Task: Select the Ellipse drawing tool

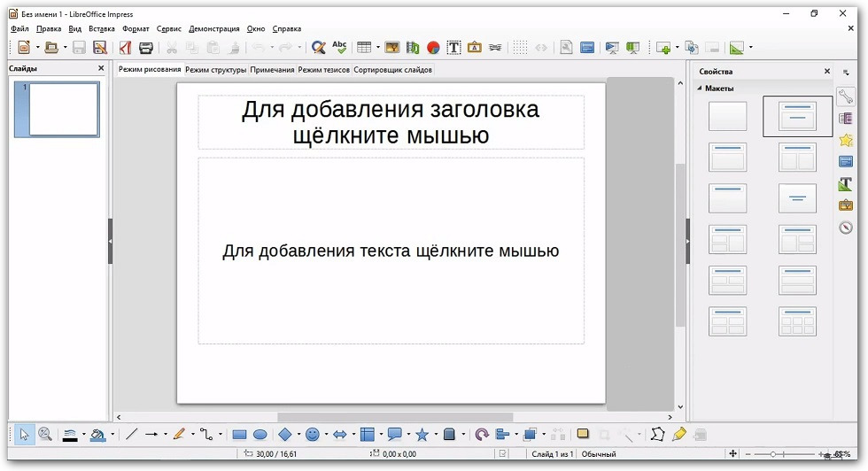Action: pyautogui.click(x=260, y=435)
